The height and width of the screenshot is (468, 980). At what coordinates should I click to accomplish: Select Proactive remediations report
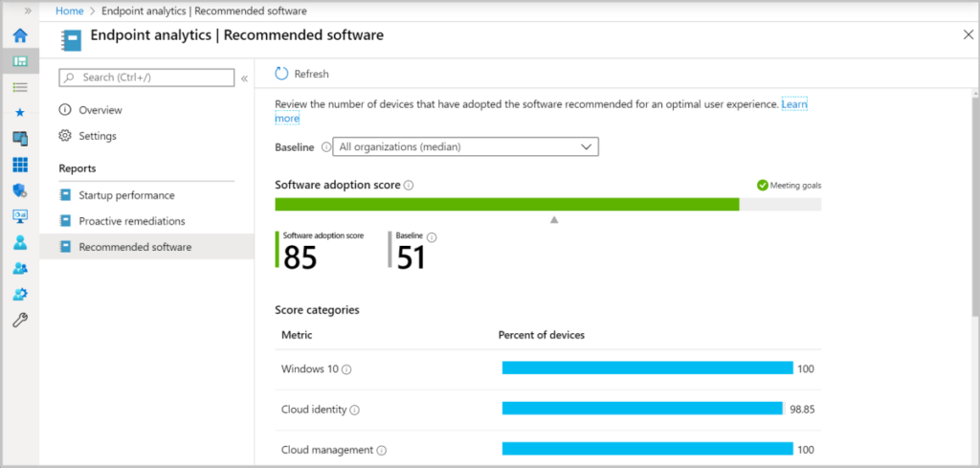click(131, 221)
